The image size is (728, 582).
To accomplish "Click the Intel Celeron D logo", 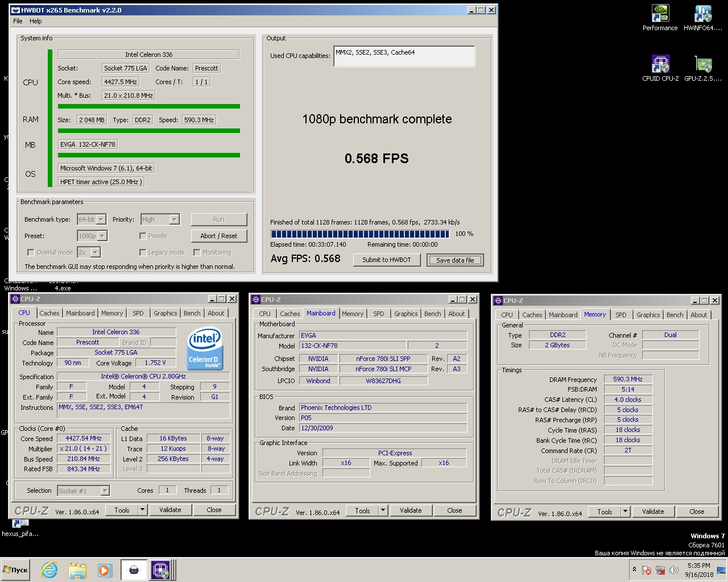I will pyautogui.click(x=205, y=348).
